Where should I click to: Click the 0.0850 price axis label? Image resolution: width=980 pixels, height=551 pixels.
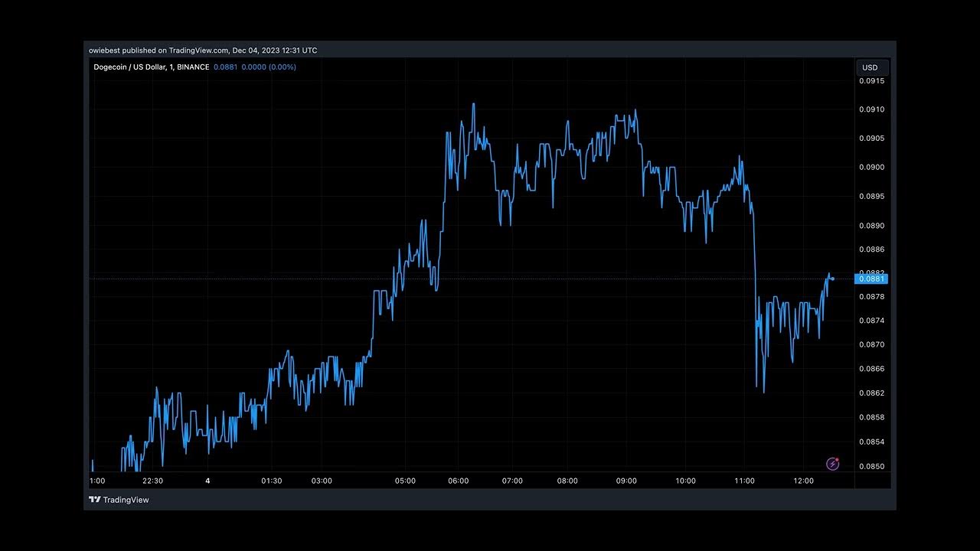point(871,466)
